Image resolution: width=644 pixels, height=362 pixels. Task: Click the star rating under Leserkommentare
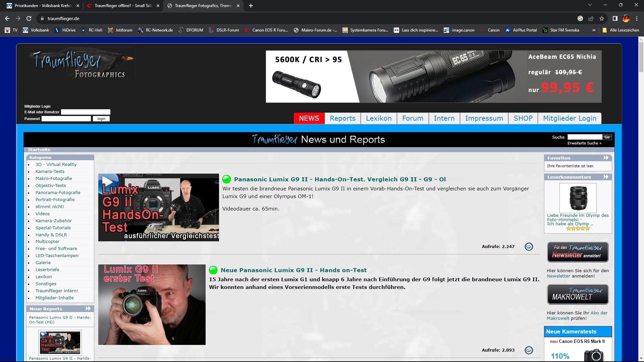pos(578,228)
